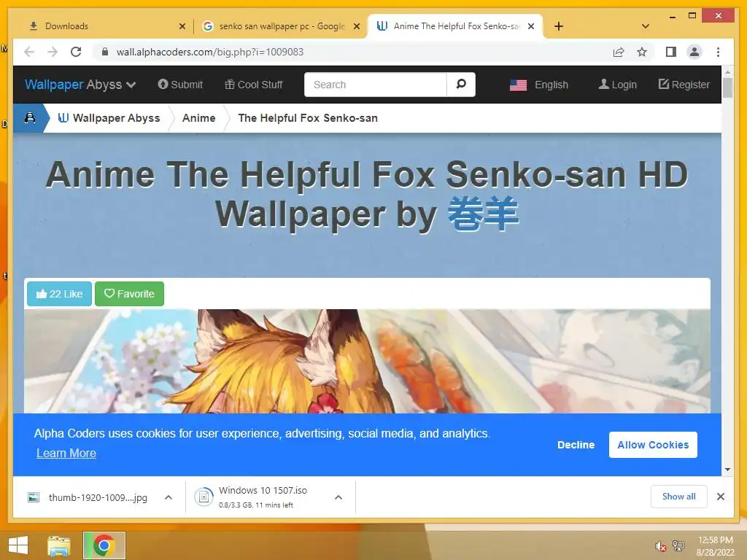Click the green Favorite button
Viewport: 747px width, 560px height.
[x=129, y=294]
